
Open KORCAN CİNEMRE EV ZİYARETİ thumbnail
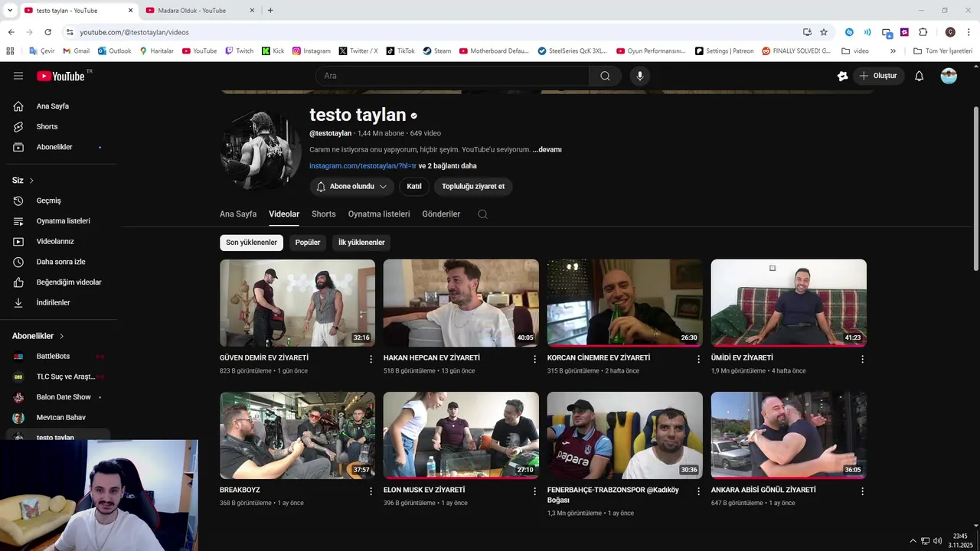pos(625,303)
